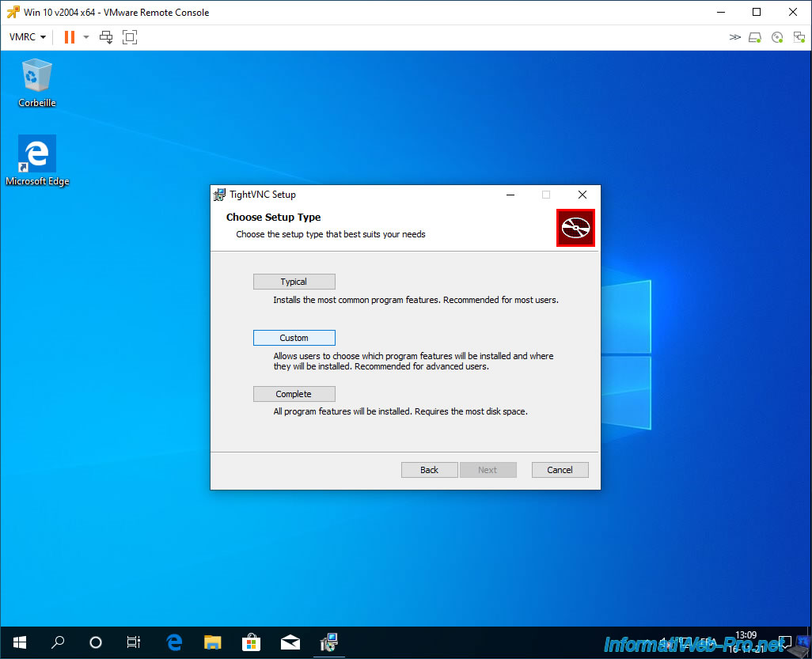The image size is (812, 659).
Task: Open File Explorer from the taskbar
Action: pyautogui.click(x=212, y=642)
